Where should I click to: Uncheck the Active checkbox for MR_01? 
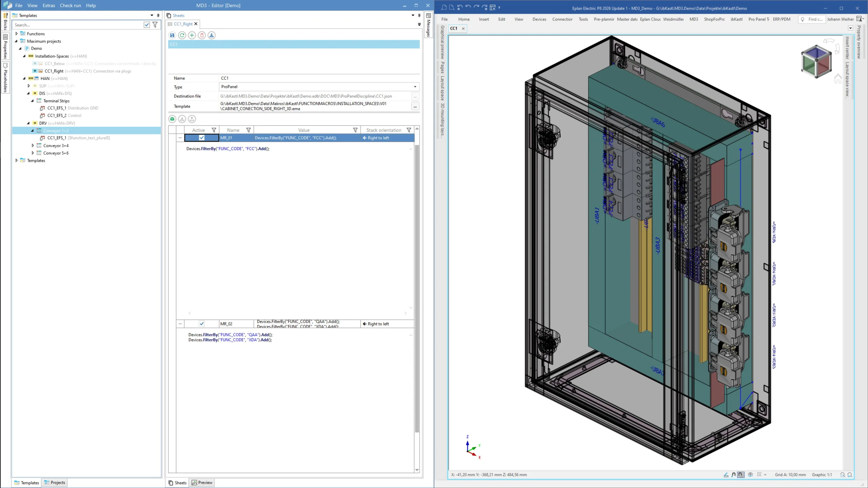tap(202, 138)
